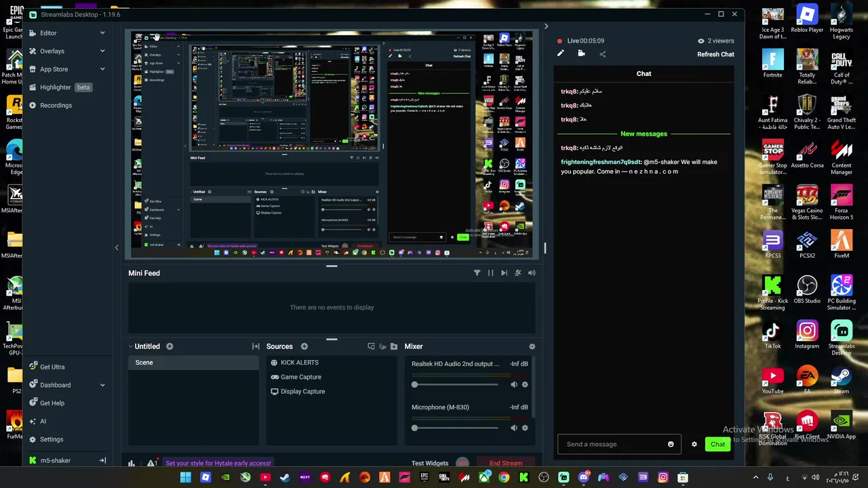Screen dimensions: 868x488
Task: Click the edit stream info pencil icon
Action: (561, 54)
